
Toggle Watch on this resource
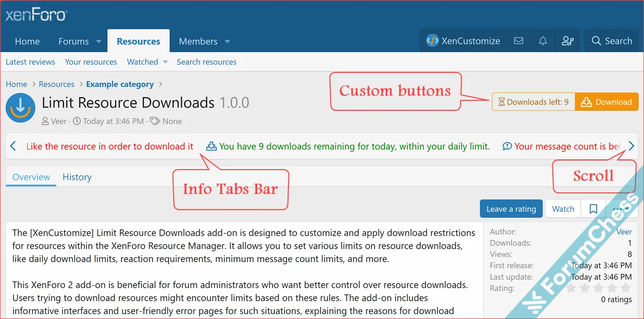coord(563,209)
